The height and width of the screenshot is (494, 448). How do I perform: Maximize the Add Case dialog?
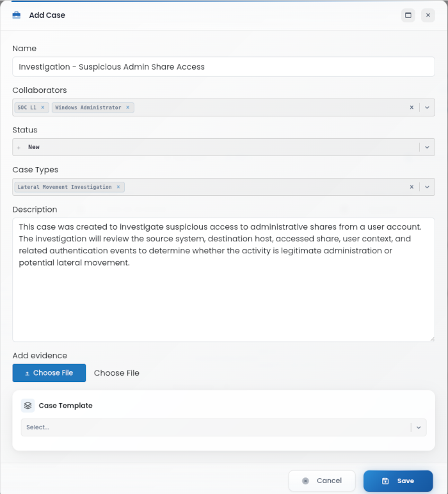pyautogui.click(x=408, y=15)
